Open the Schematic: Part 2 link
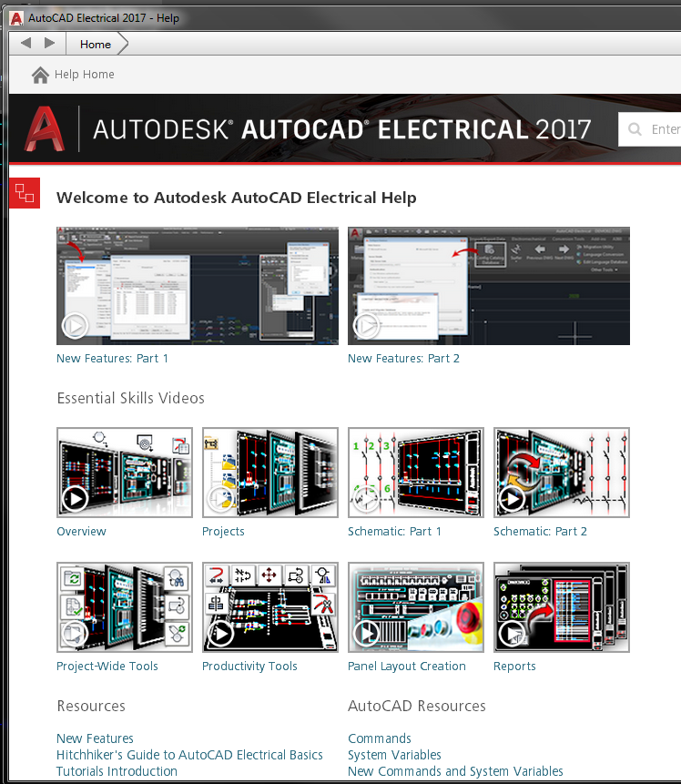The width and height of the screenshot is (681, 784). click(540, 532)
